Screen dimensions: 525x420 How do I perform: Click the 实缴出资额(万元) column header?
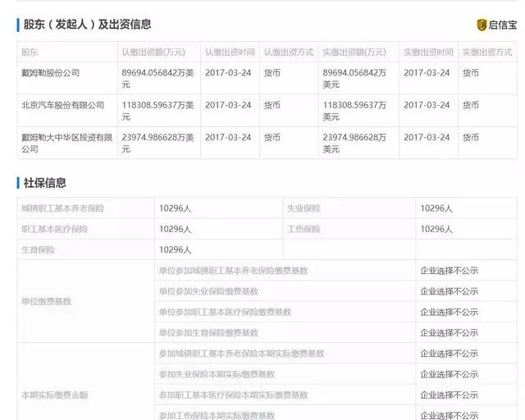[x=354, y=52]
